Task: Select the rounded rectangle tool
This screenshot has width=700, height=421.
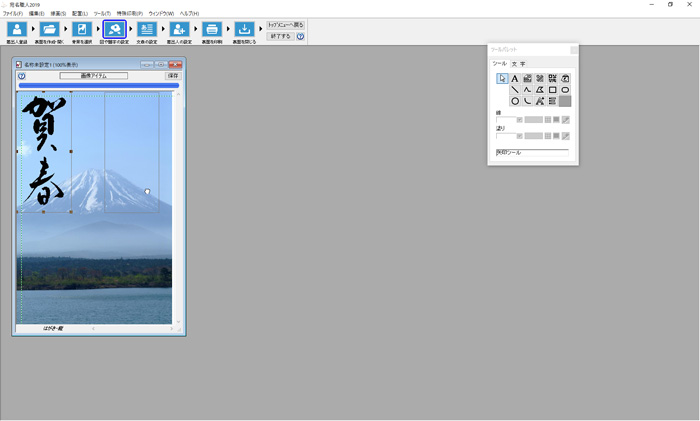Action: (x=565, y=90)
